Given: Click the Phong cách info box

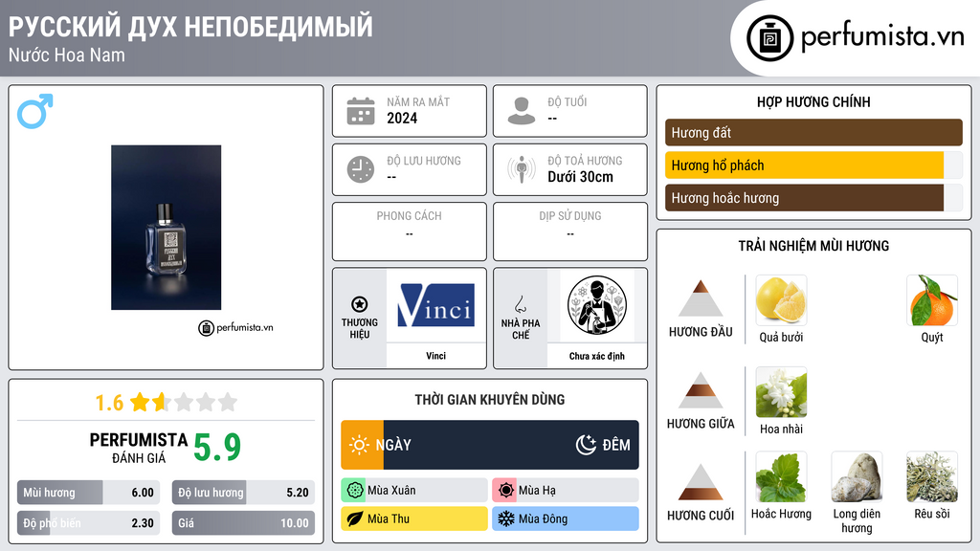Looking at the screenshot, I should pyautogui.click(x=410, y=231).
